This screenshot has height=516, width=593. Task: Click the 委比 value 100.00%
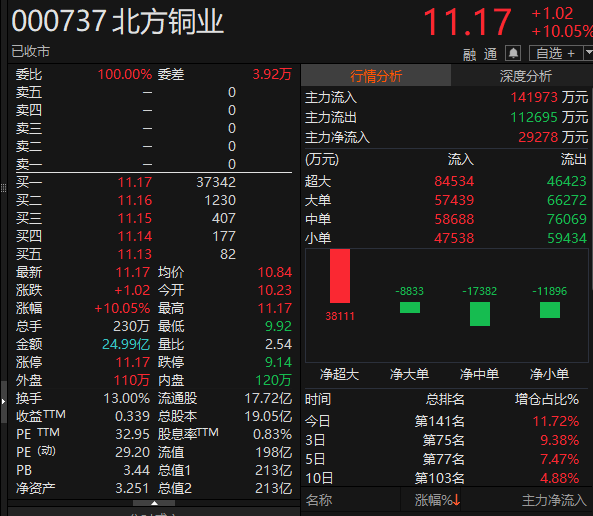pyautogui.click(x=125, y=74)
